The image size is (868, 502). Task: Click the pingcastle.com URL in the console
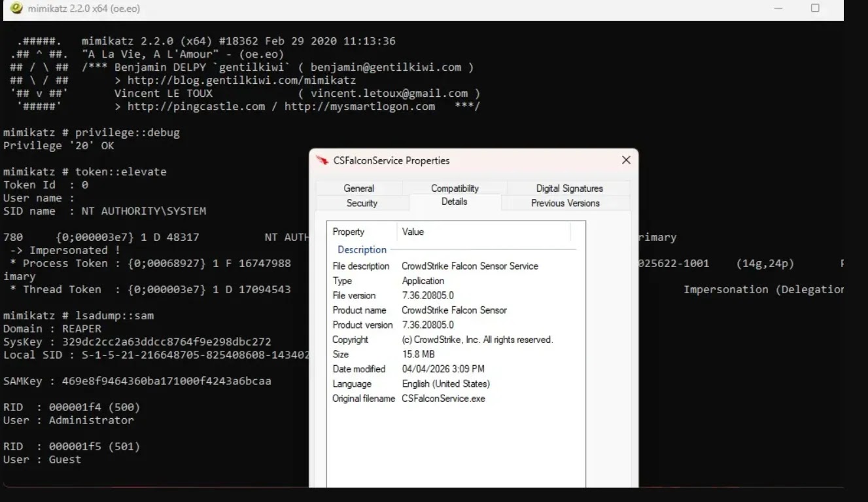(x=196, y=106)
